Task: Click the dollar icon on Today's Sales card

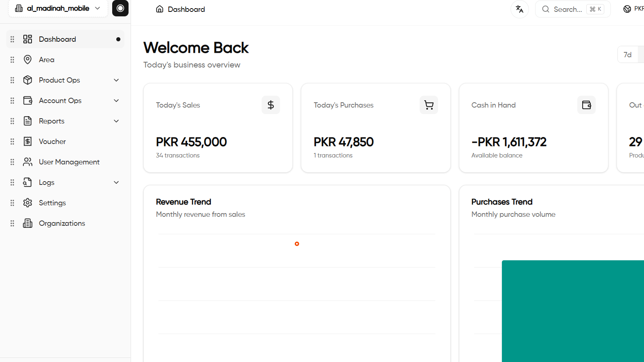Action: (271, 105)
